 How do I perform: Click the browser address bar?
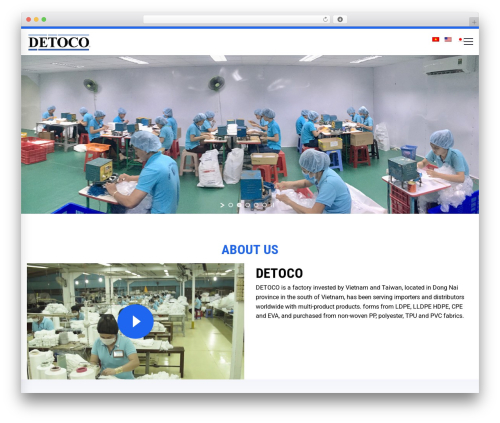237,19
